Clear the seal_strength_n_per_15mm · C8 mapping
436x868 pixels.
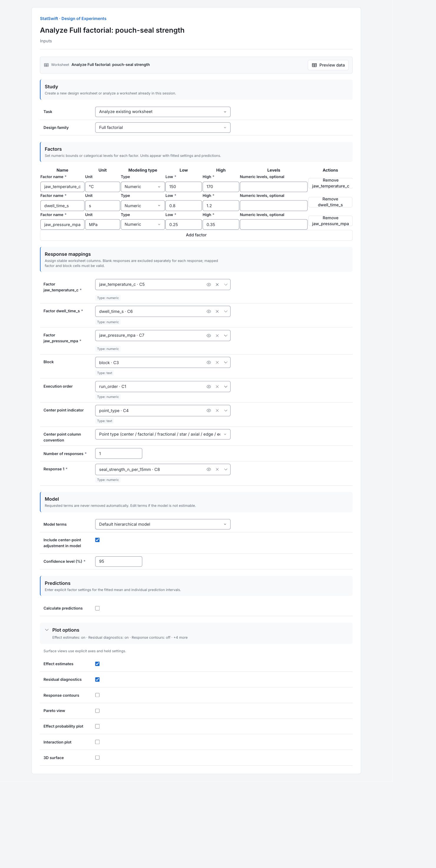click(217, 469)
